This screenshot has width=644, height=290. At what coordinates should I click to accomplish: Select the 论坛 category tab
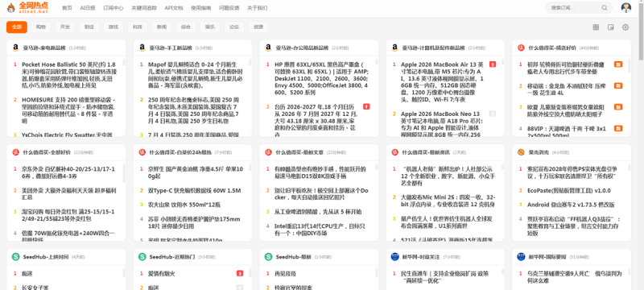[x=234, y=27]
